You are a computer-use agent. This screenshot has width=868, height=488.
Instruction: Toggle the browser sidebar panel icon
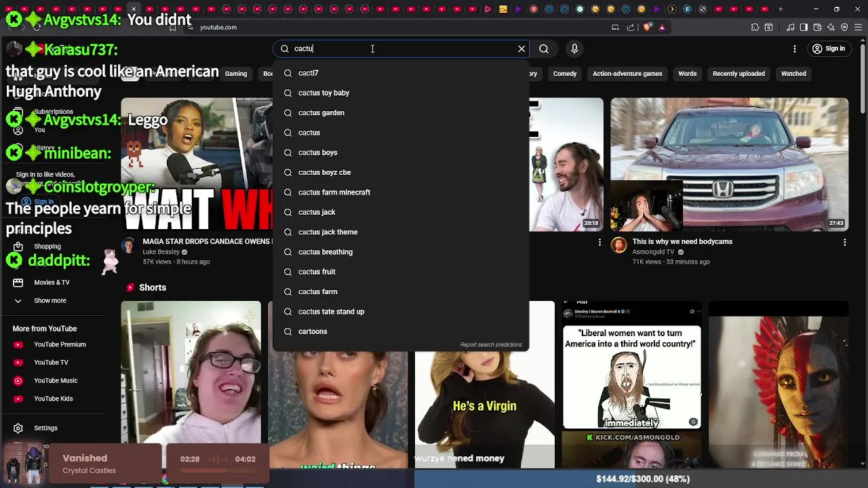804,27
